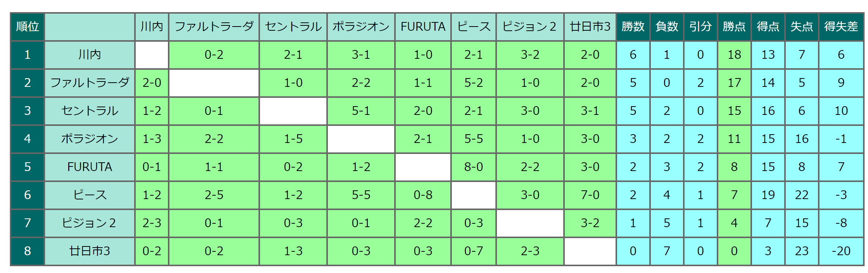Select the ピジョン2 column header
This screenshot has height=273, width=868.
pyautogui.click(x=530, y=27)
